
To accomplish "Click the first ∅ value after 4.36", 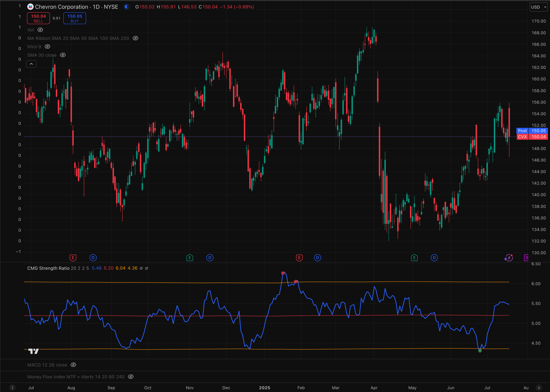I will click(141, 268).
